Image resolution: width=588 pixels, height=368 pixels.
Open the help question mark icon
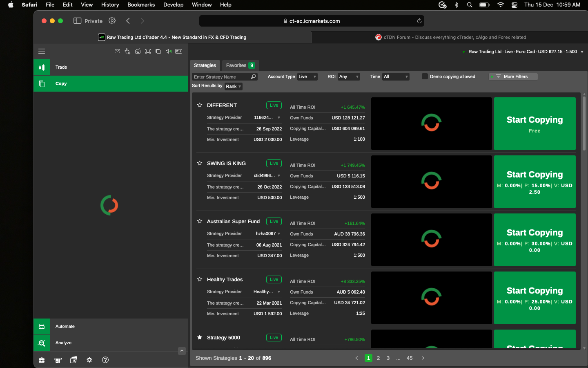click(x=105, y=360)
